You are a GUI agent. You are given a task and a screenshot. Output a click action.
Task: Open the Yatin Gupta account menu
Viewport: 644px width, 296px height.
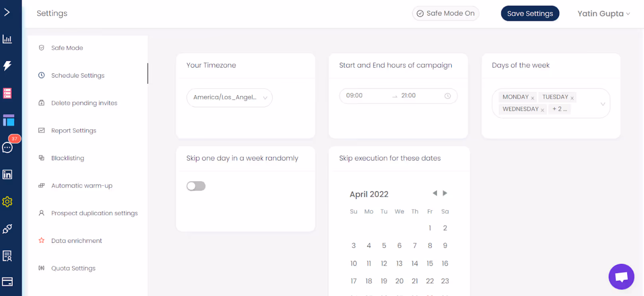603,13
